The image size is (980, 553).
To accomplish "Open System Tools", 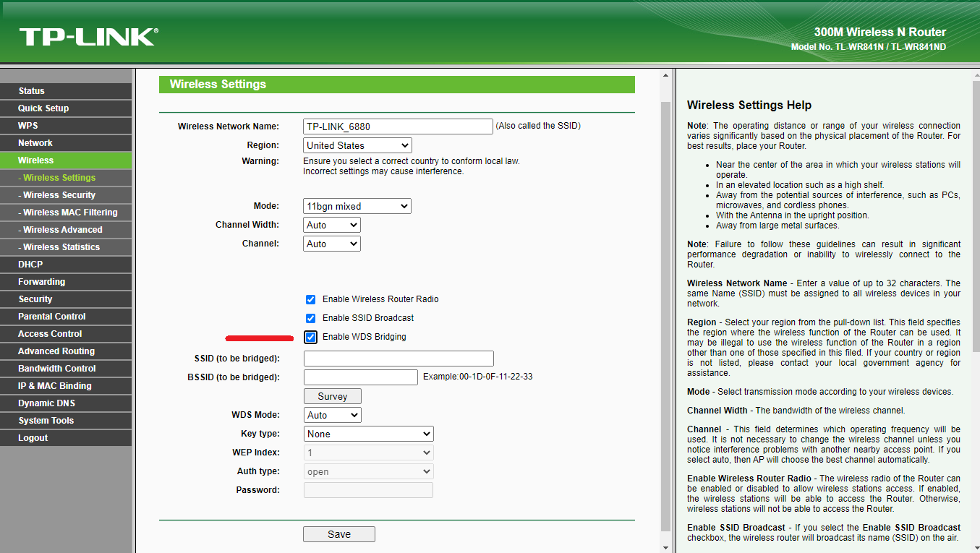I will [66, 421].
